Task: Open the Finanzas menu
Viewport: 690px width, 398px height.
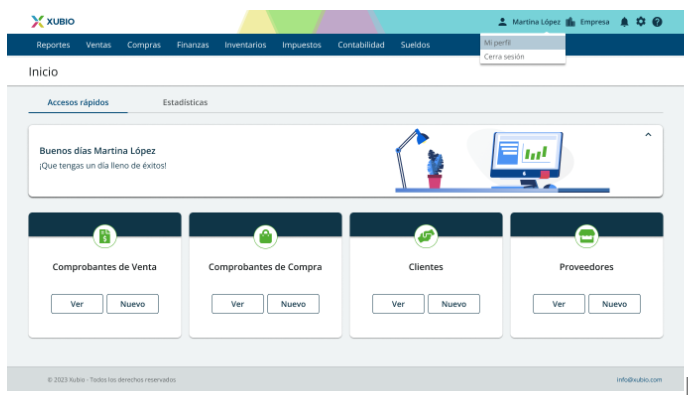Action: pyautogui.click(x=193, y=45)
